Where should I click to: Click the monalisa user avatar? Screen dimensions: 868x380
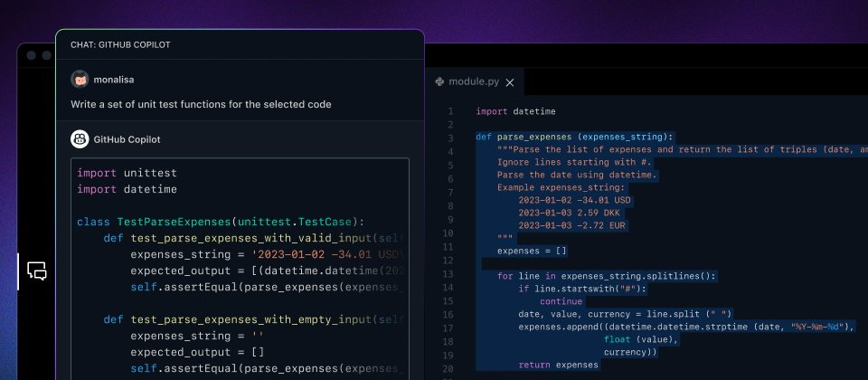pos(80,79)
